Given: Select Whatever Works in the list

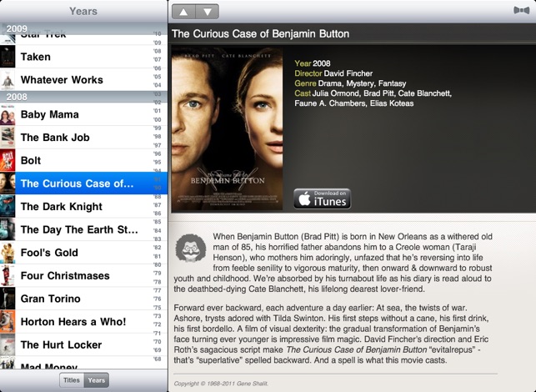Looking at the screenshot, I should (x=83, y=79).
